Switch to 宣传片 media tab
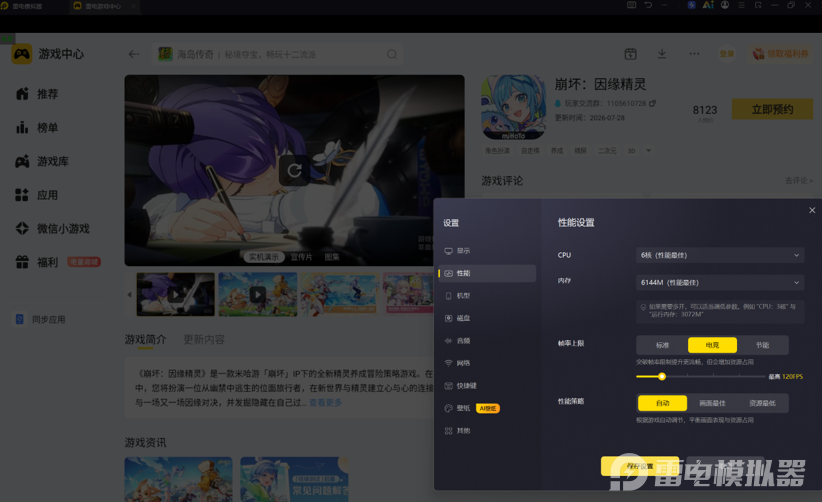 (x=301, y=257)
